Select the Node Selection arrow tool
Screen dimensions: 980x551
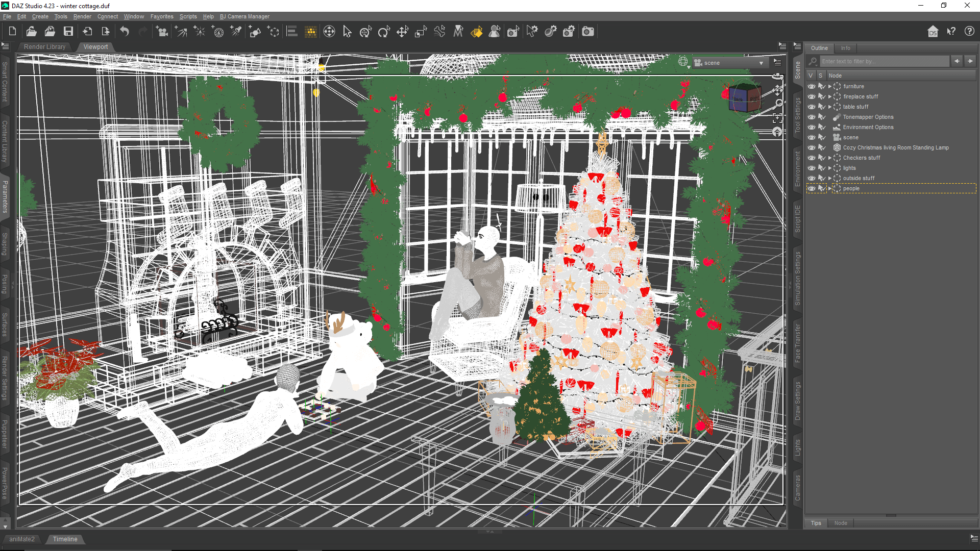(x=348, y=32)
